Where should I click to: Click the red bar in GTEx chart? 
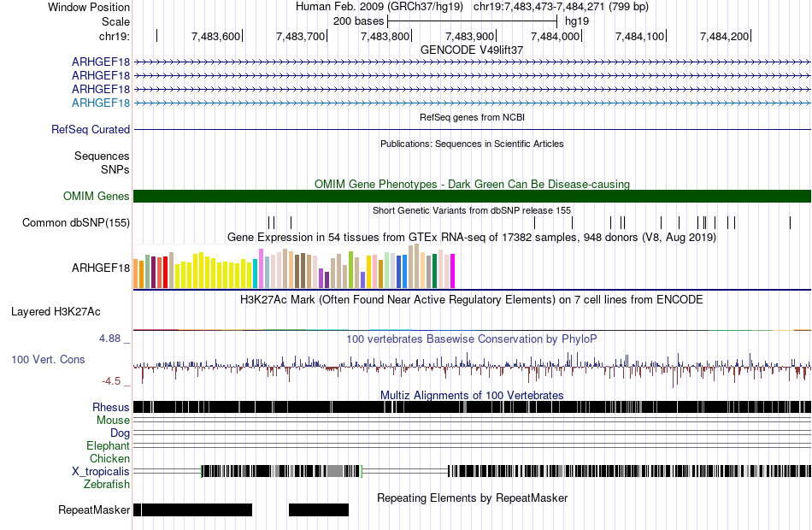pos(165,272)
